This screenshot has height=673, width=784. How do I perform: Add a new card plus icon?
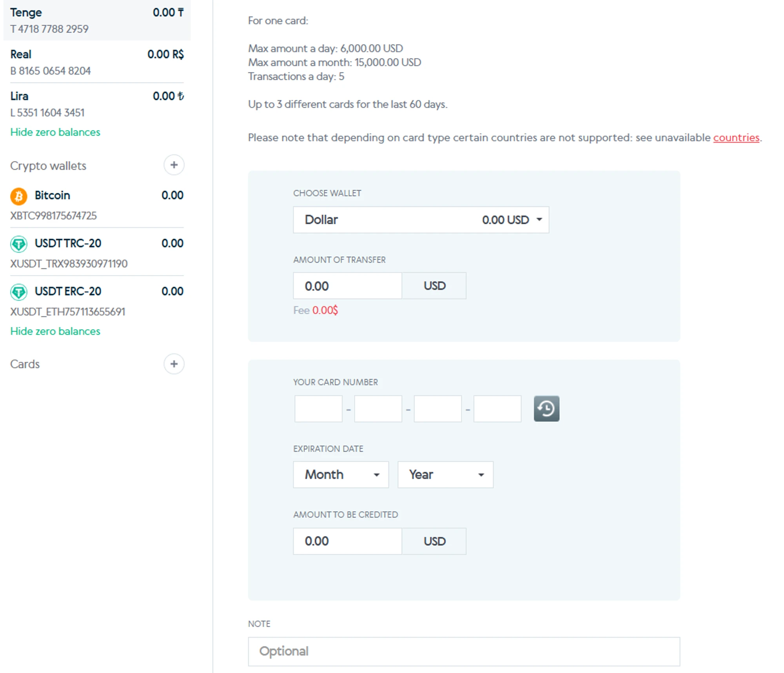(x=174, y=364)
